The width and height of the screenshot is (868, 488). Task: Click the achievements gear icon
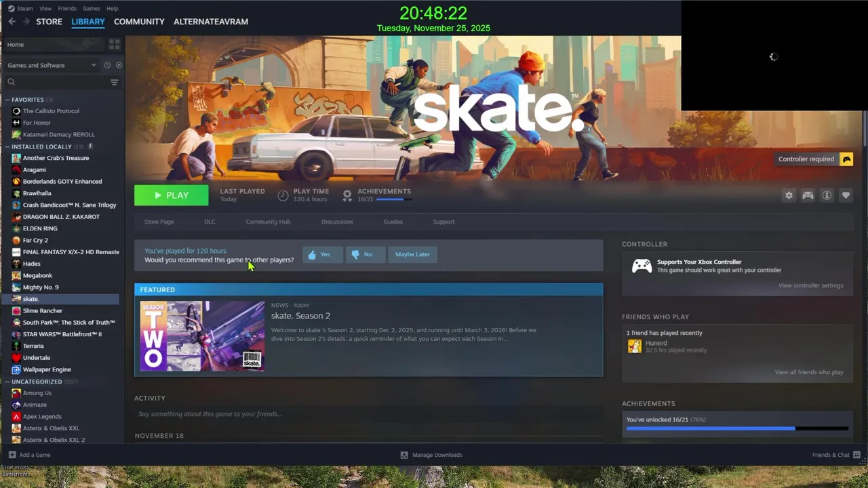(x=347, y=195)
